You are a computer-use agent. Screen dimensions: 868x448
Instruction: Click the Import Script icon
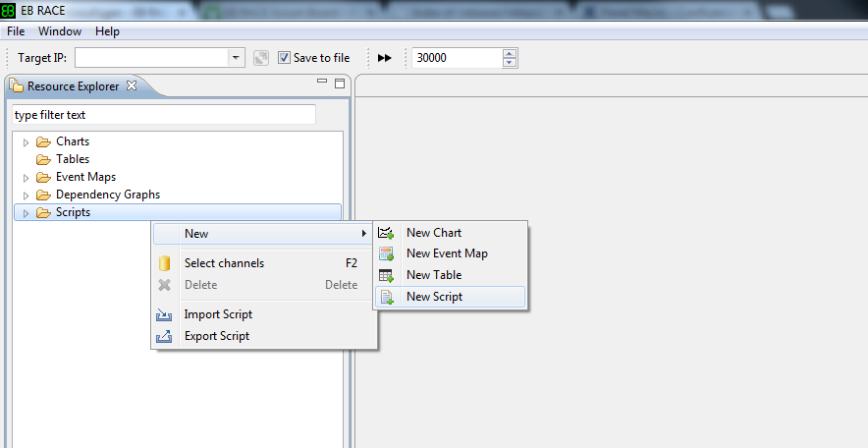(164, 314)
